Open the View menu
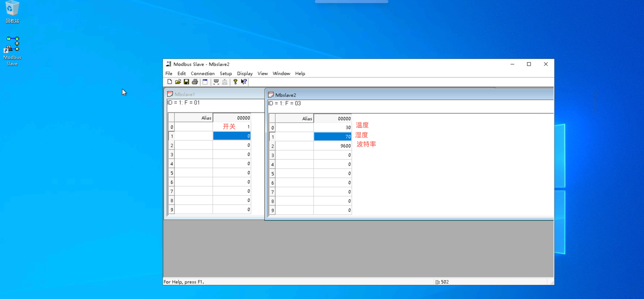Viewport: 644px width, 299px height. pyautogui.click(x=262, y=74)
